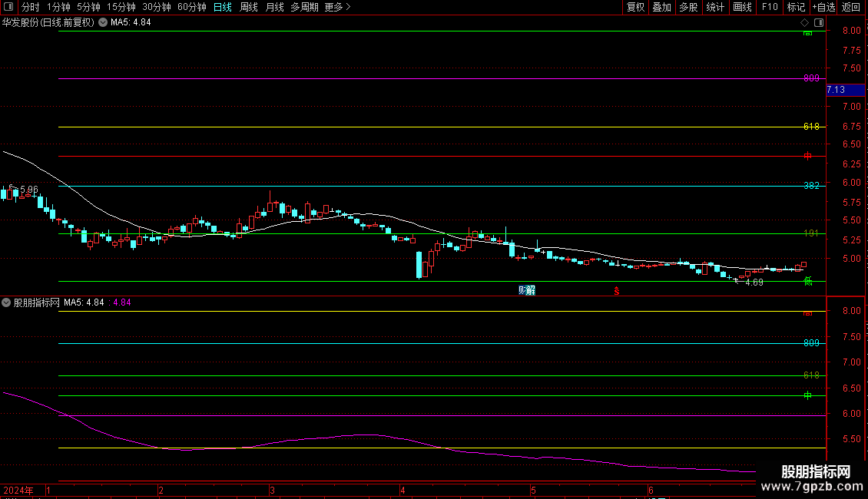Click the main chart MA5: 4.84 label
Image resolution: width=868 pixels, height=499 pixels.
(131, 22)
